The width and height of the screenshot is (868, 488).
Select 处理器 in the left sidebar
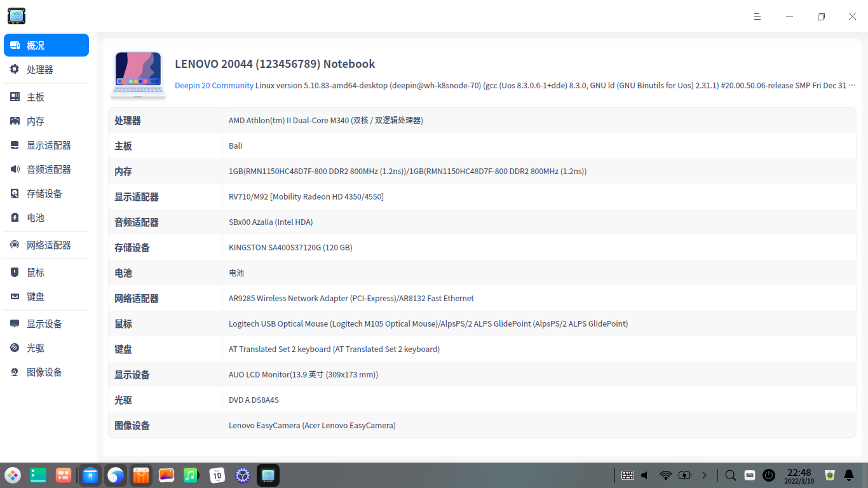[x=46, y=70]
